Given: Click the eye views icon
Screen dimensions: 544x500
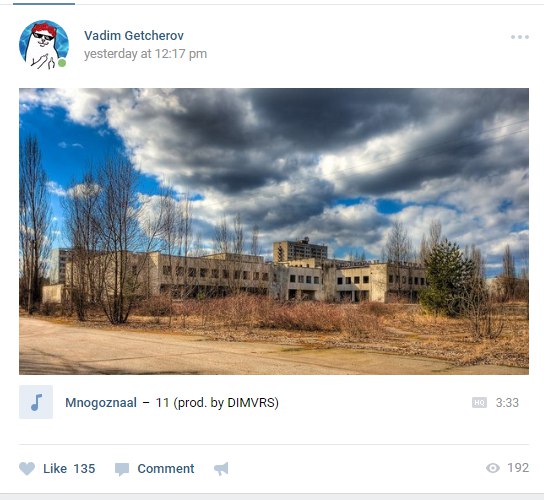Looking at the screenshot, I should click(493, 468).
